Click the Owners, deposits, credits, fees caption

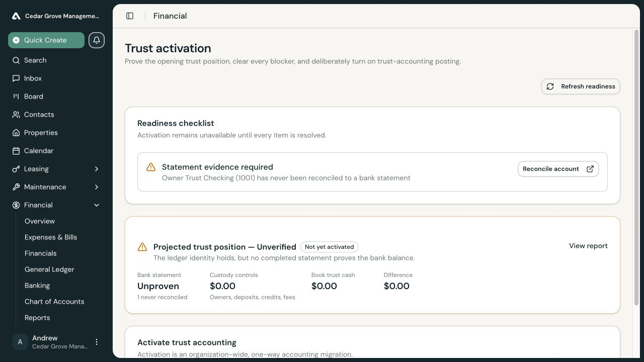click(x=253, y=297)
